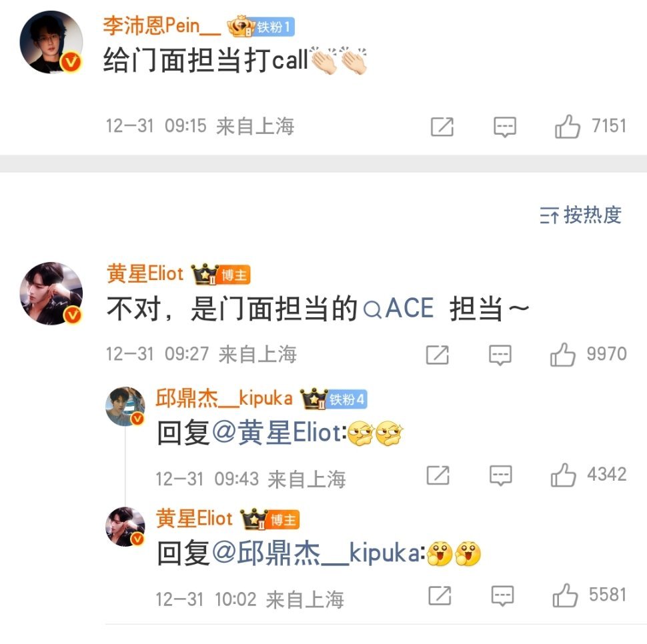Image resolution: width=647 pixels, height=644 pixels.
Task: Open @黄星Eliot mention in 邱鼎杰's reply
Action: point(277,433)
